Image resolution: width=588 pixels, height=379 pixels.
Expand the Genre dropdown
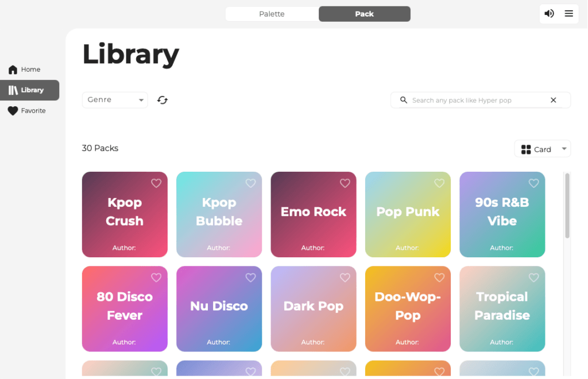pos(115,100)
